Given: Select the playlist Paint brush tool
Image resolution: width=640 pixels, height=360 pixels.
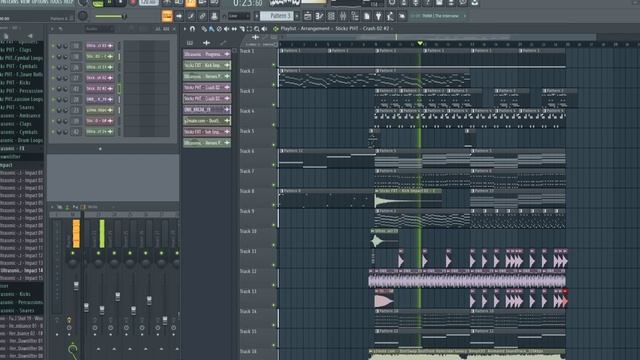Looking at the screenshot, I should [x=211, y=29].
